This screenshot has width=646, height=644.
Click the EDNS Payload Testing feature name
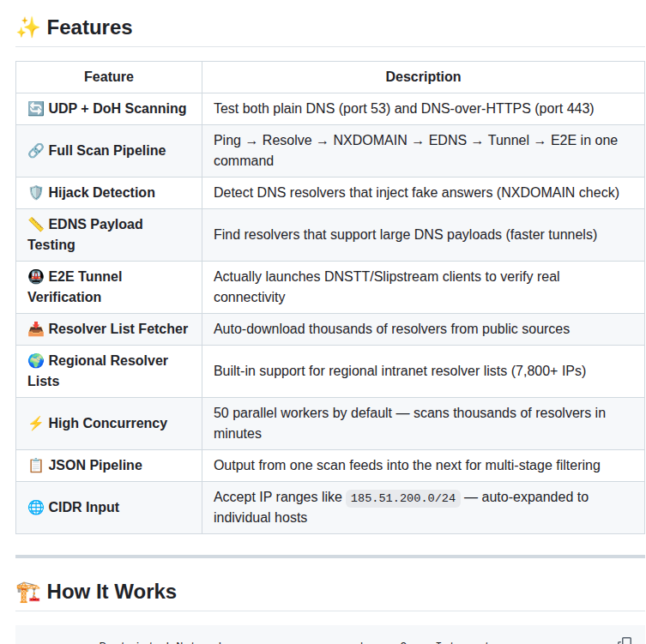(85, 235)
